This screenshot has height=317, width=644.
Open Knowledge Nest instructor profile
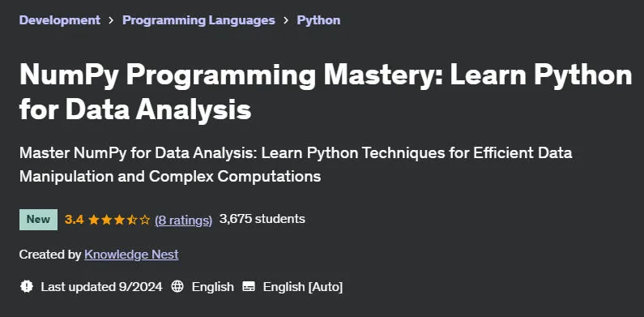pos(131,255)
